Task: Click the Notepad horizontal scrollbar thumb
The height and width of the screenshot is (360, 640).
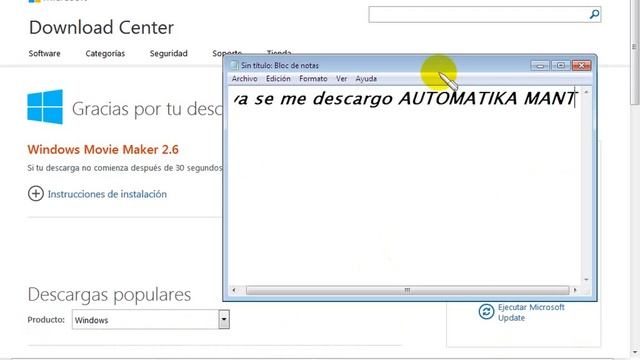Action: [407, 290]
